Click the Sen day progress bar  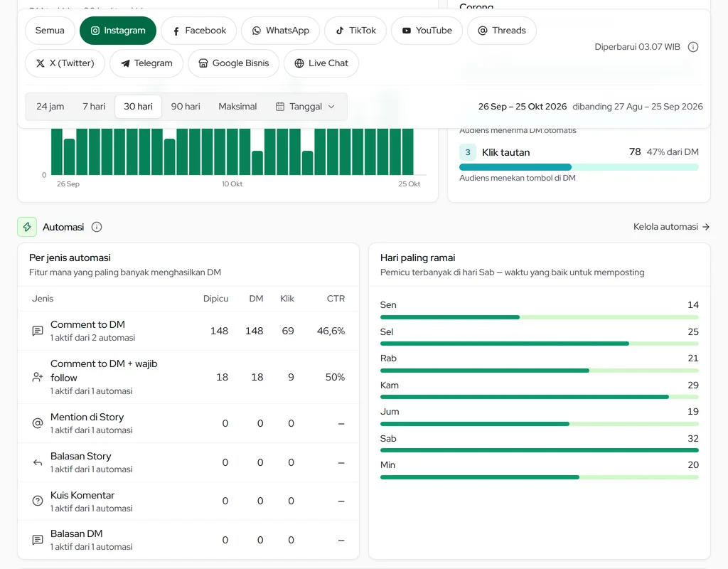(540, 317)
